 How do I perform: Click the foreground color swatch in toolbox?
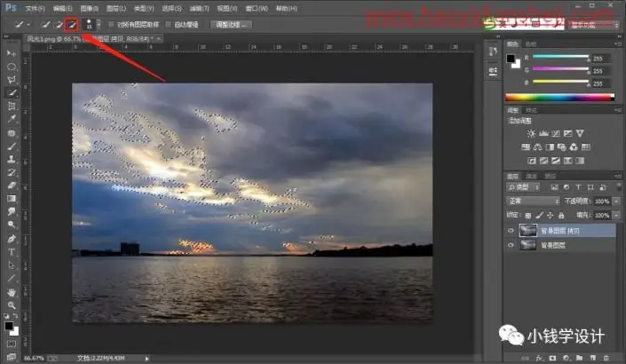(x=8, y=326)
